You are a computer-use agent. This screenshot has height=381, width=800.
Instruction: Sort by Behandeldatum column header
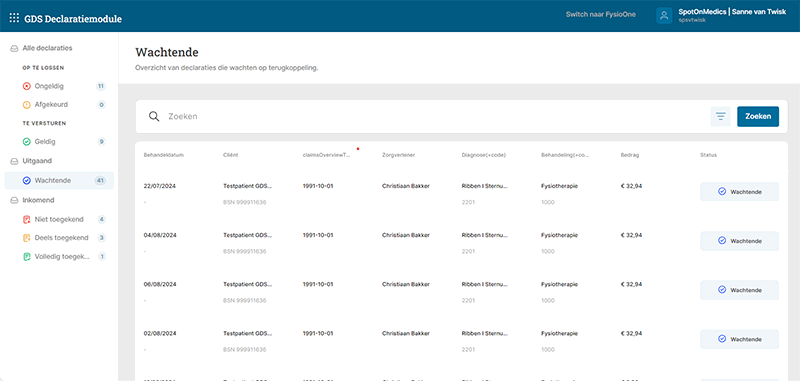[x=163, y=155]
